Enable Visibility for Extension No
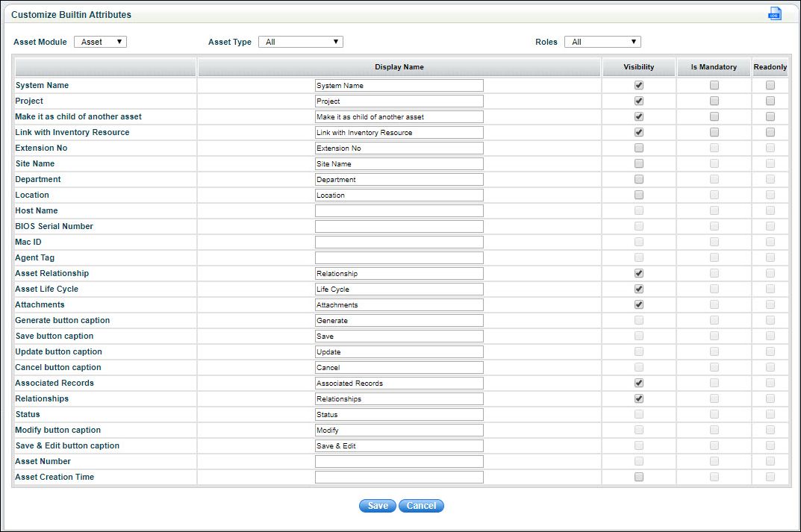The image size is (801, 532). 638,148
